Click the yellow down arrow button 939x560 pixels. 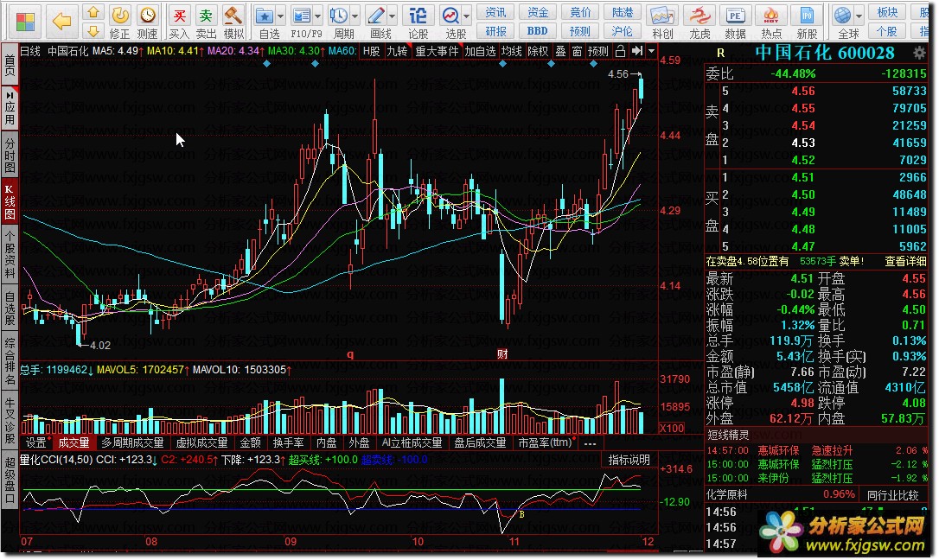coord(93,30)
